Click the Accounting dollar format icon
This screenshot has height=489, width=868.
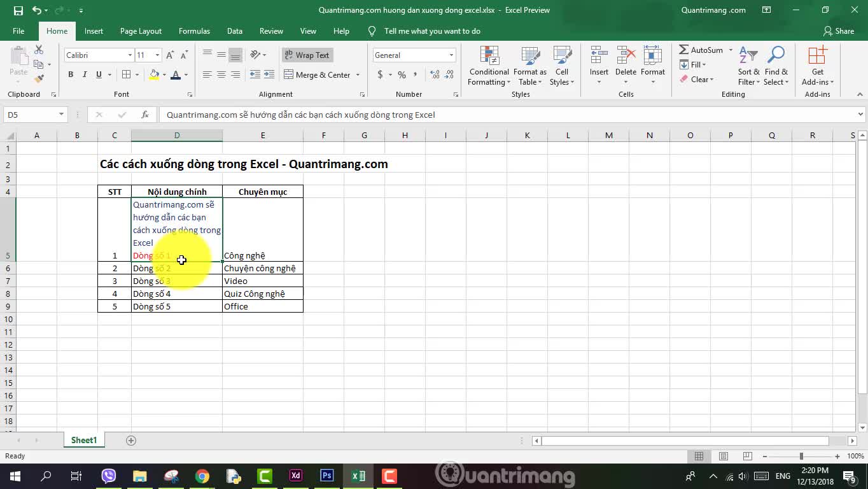381,74
